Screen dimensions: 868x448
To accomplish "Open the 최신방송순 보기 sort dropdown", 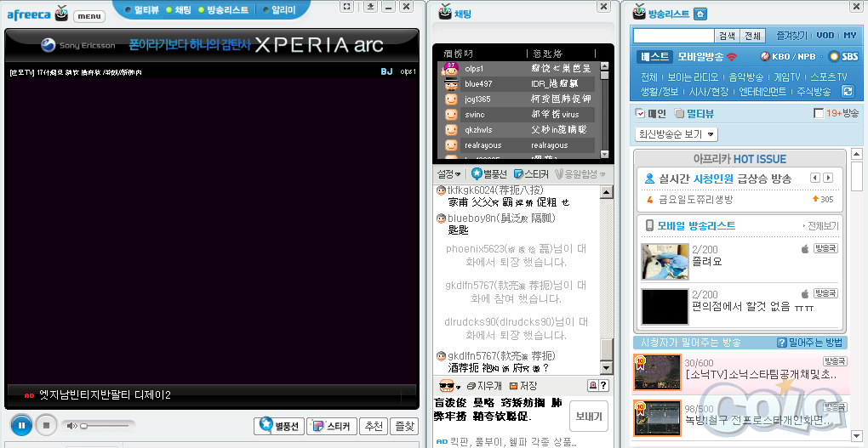I will point(677,134).
